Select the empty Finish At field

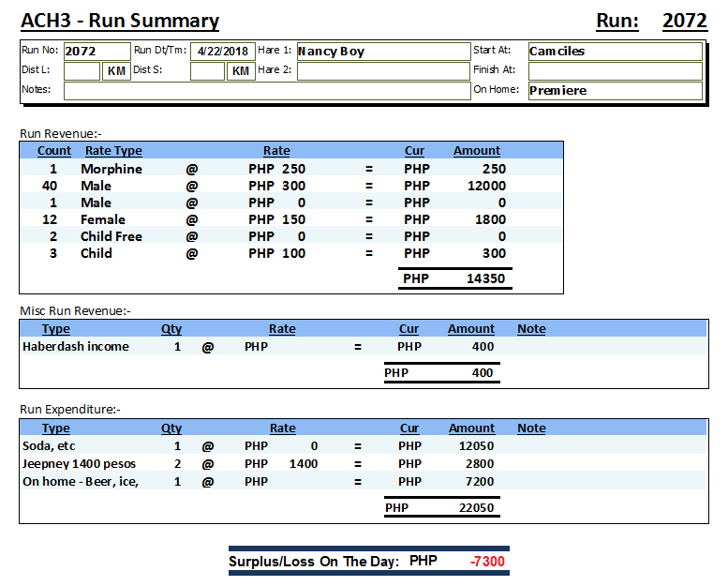click(x=615, y=71)
